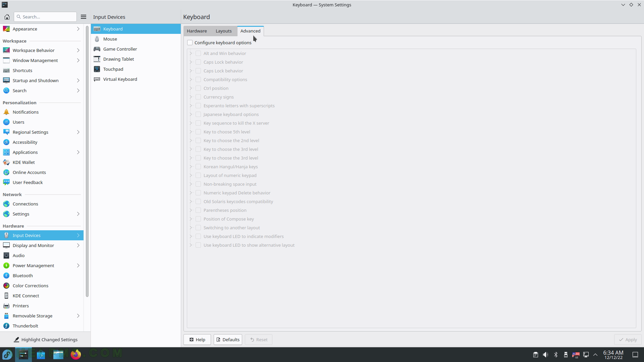Open Workspace Behavior category
The image size is (644, 362).
[42, 50]
